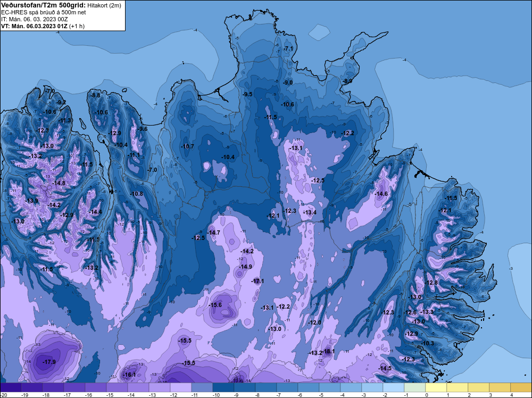This screenshot has width=532, height=398.
Task: Click the map title 'Veðurstofan/T2m 500grid: Hitakort (2m)'
Action: pyautogui.click(x=61, y=5)
